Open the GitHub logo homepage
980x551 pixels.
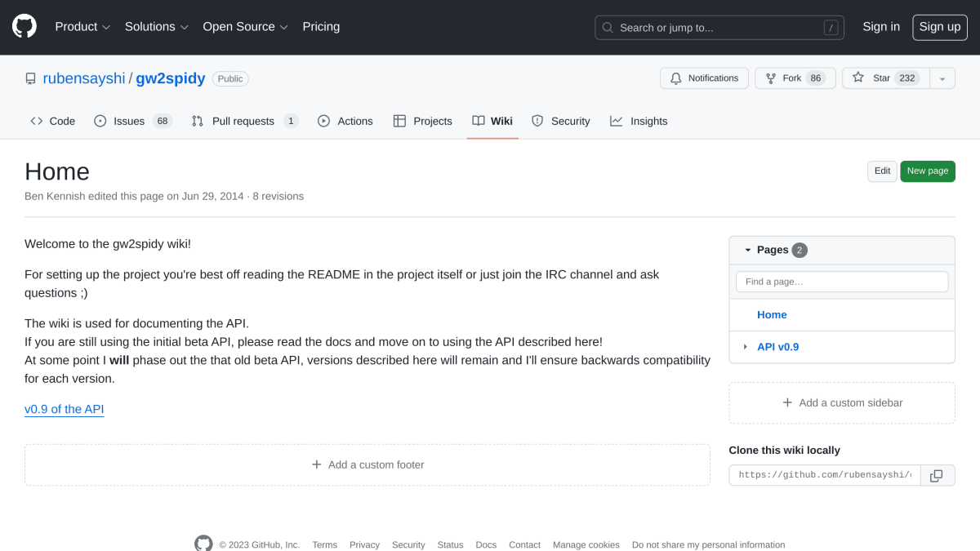24,27
